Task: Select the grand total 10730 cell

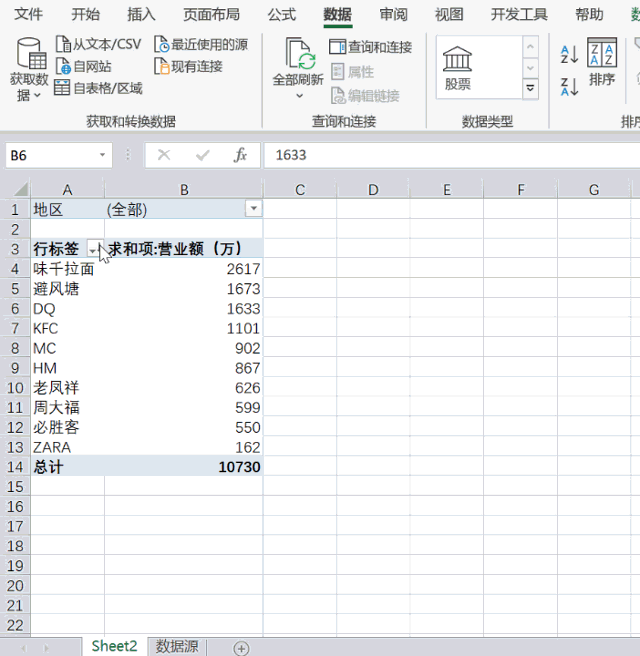Action: click(184, 466)
